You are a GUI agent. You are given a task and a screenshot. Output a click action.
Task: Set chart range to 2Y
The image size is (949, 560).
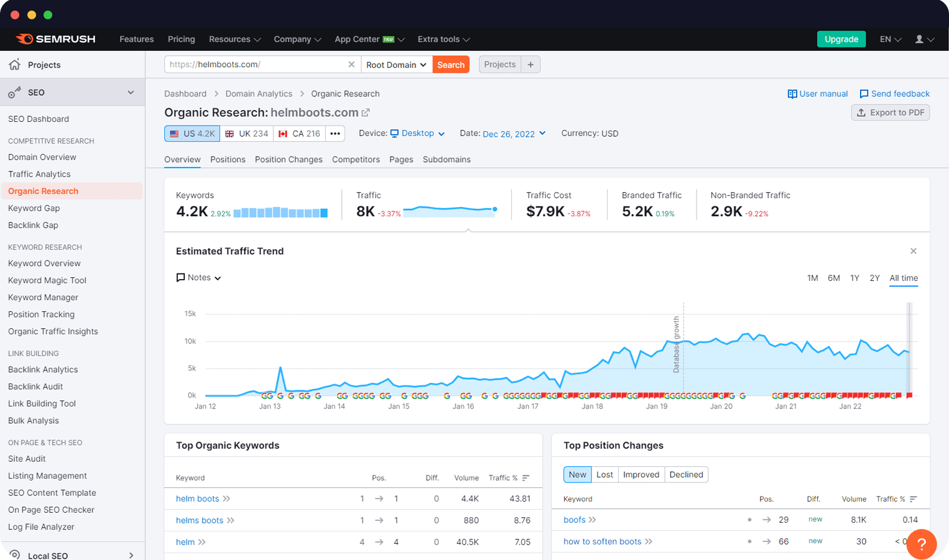874,278
